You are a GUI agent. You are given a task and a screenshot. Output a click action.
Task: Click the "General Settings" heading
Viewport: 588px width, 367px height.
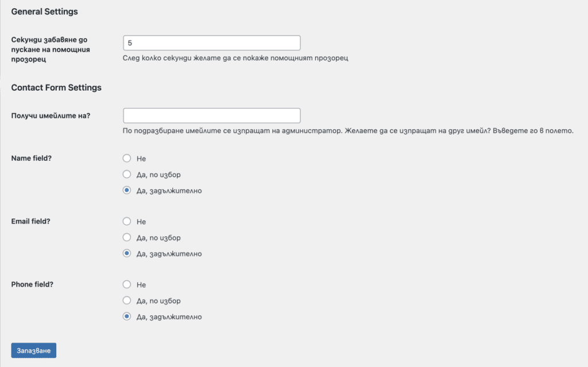pos(44,11)
